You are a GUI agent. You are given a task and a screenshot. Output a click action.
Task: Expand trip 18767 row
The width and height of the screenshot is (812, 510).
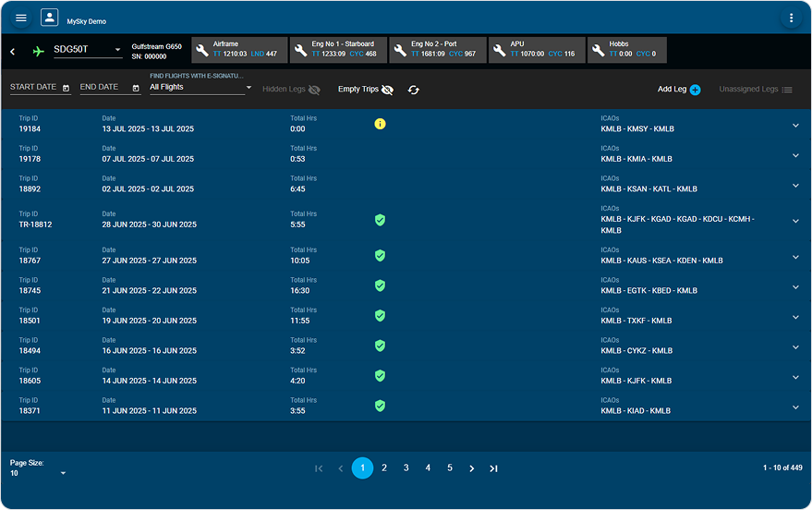[795, 257]
